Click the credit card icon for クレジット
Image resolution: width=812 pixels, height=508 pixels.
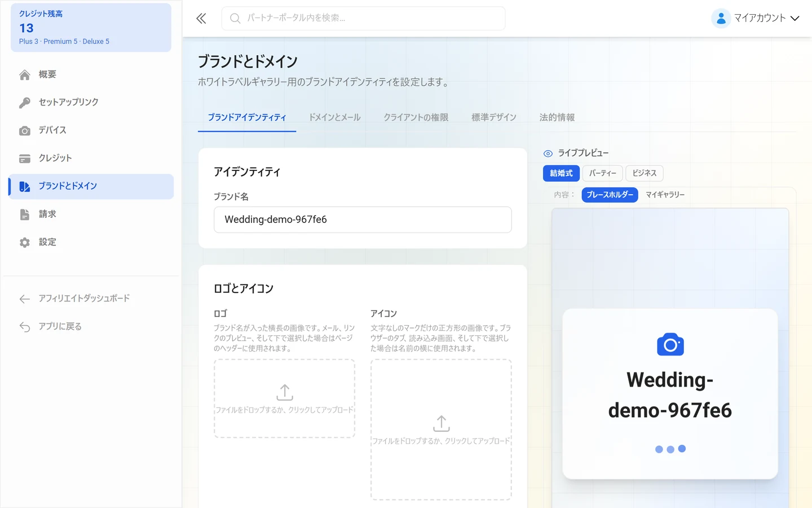(25, 159)
